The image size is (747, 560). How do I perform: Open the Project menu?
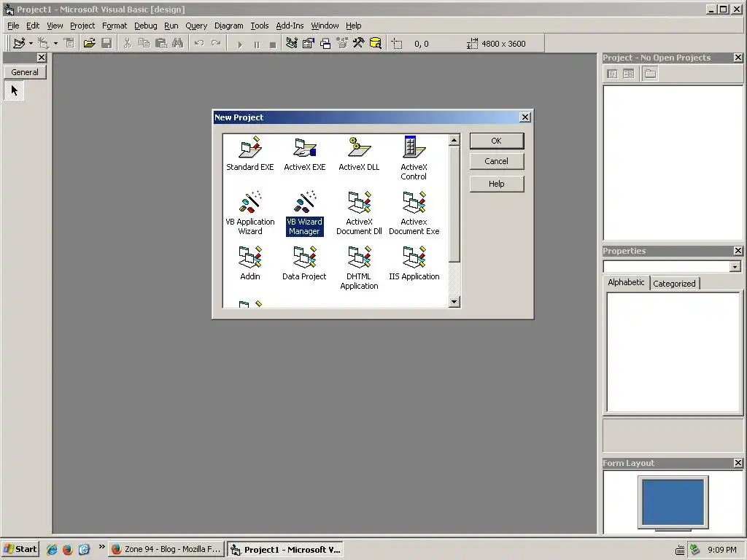click(82, 26)
